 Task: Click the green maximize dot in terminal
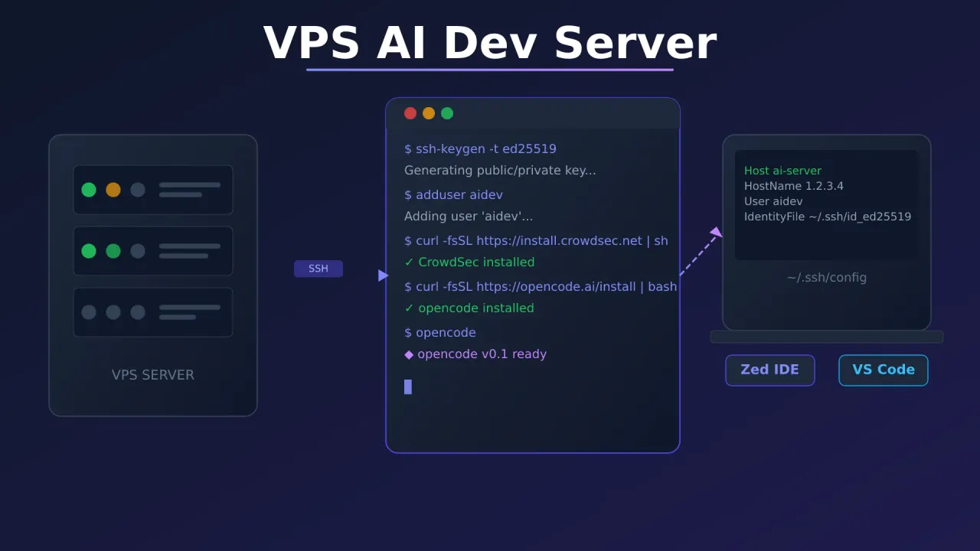click(447, 113)
